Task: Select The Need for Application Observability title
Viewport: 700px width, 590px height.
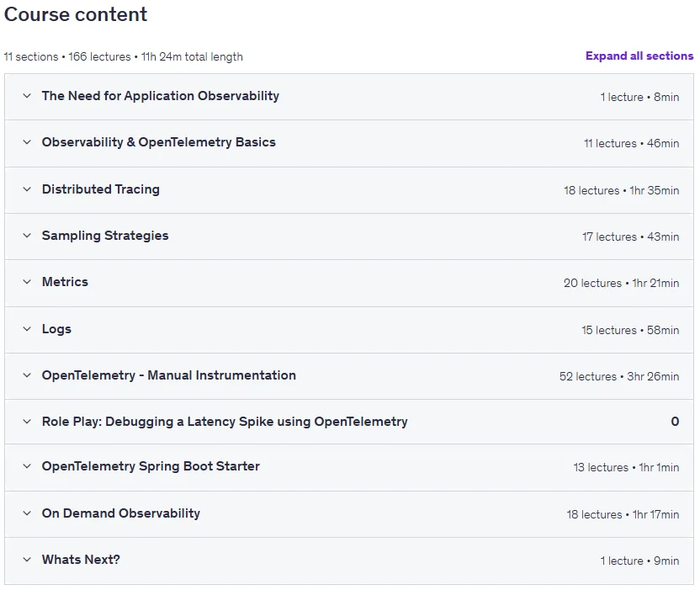Action: point(160,96)
